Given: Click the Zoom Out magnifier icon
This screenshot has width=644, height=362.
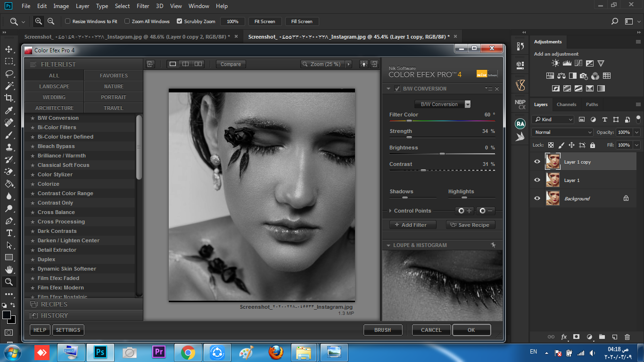Looking at the screenshot, I should coord(51,21).
